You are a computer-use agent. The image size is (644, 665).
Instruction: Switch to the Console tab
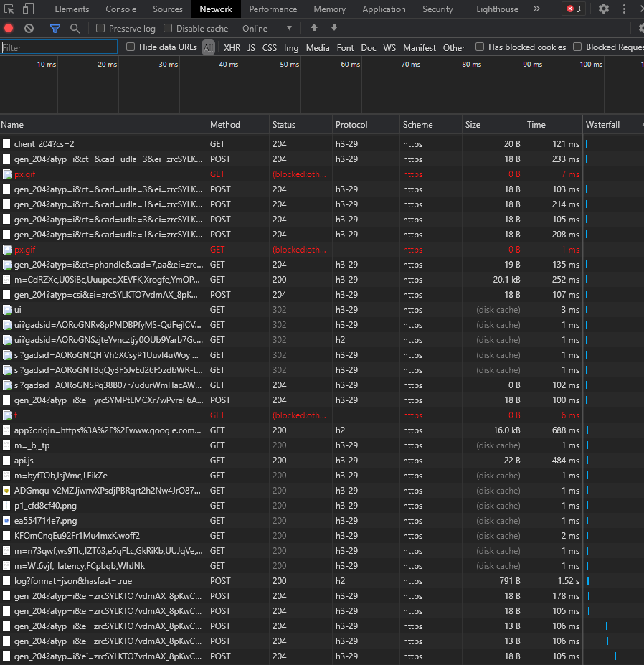[120, 9]
